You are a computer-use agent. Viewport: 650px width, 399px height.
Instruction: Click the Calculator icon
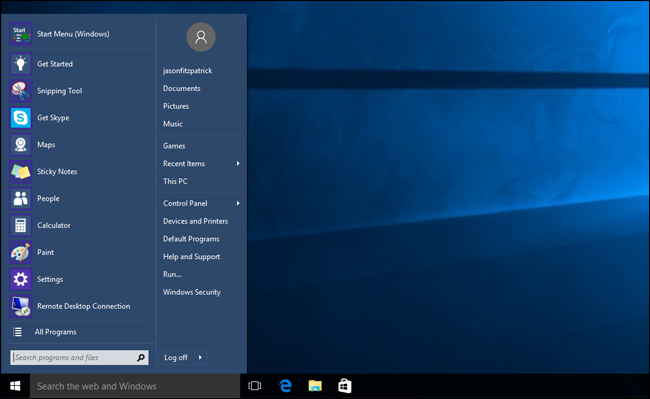[x=21, y=225]
